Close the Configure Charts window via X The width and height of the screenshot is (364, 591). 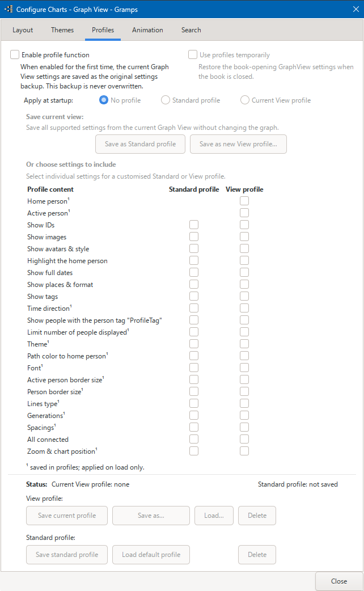point(355,9)
